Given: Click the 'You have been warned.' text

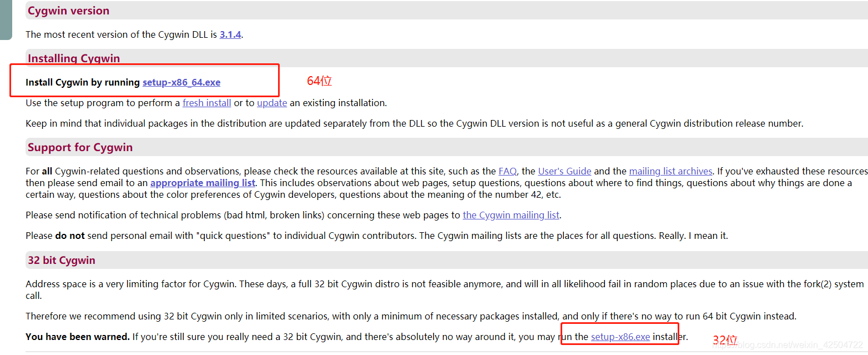Looking at the screenshot, I should [x=78, y=337].
